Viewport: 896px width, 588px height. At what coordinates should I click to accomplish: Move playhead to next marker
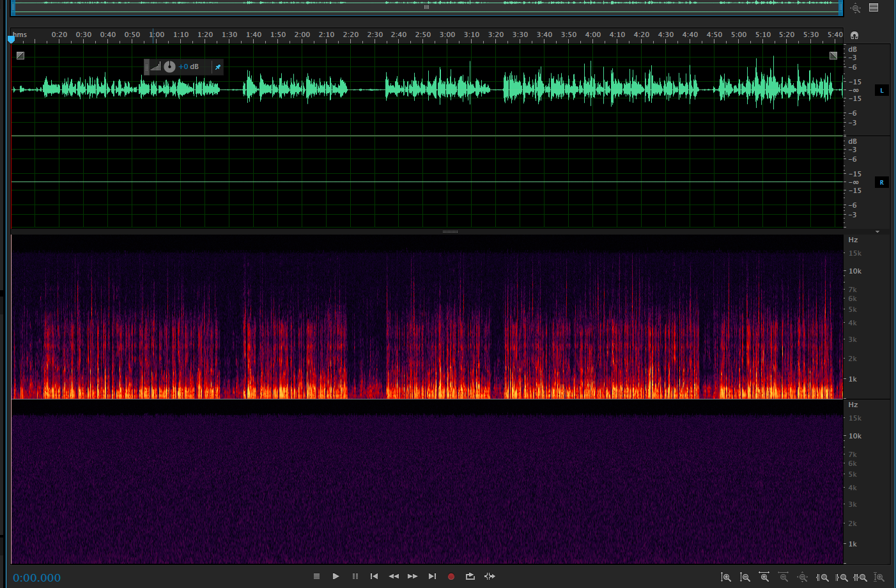tap(432, 576)
